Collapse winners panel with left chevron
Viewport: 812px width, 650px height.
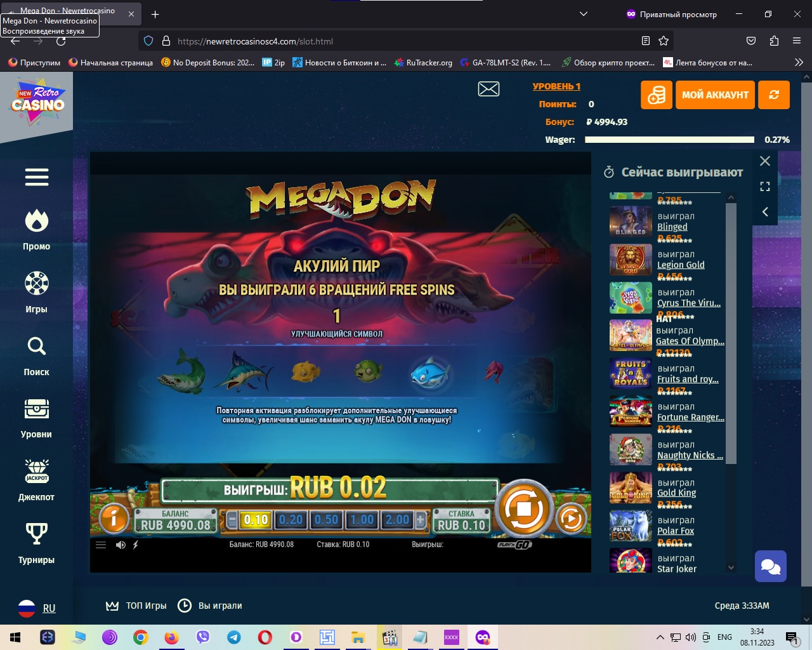point(765,212)
